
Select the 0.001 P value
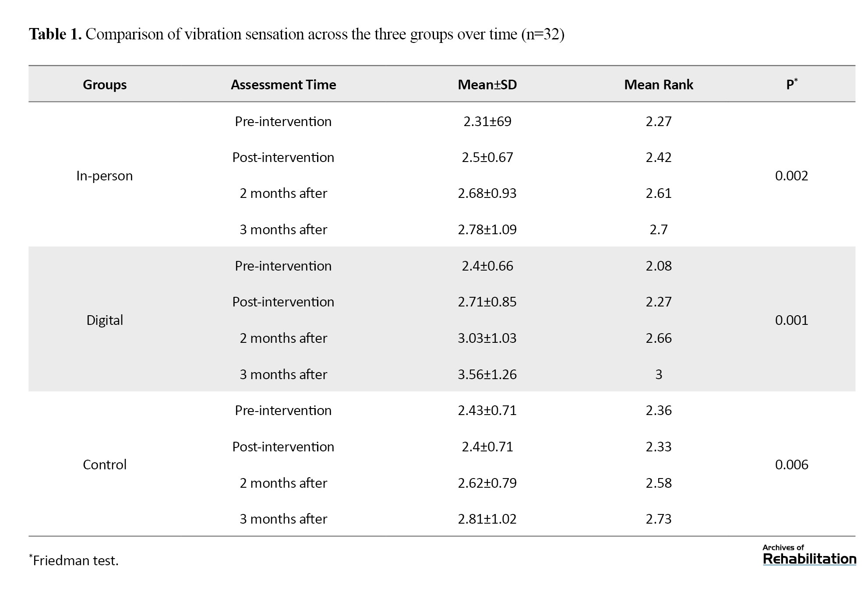[791, 320]
